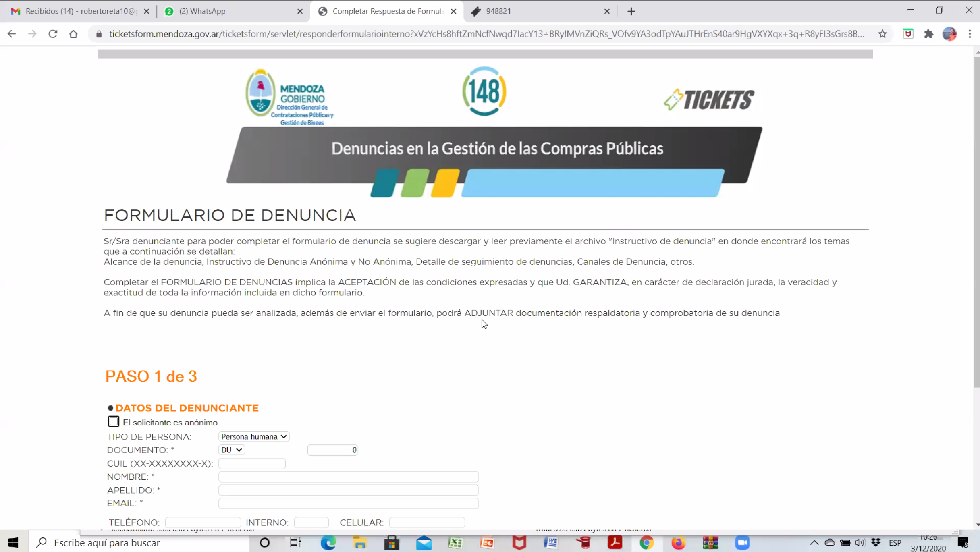The height and width of the screenshot is (552, 980).
Task: Open Chrome three-dot menu
Action: click(970, 34)
